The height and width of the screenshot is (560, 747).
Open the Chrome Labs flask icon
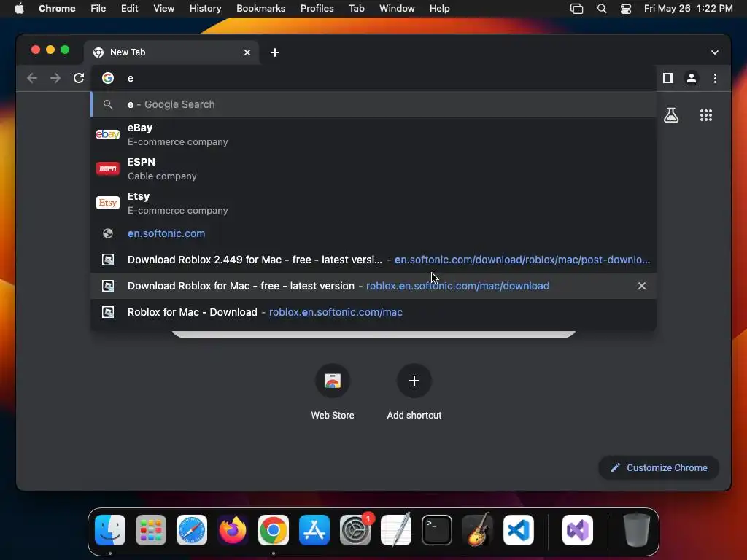coord(671,114)
